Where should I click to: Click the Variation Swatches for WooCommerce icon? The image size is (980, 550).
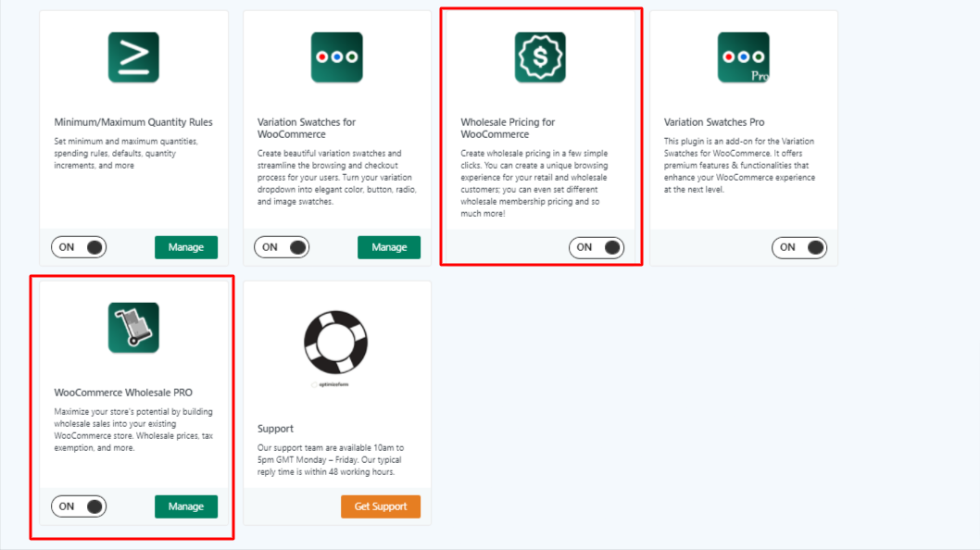337,57
